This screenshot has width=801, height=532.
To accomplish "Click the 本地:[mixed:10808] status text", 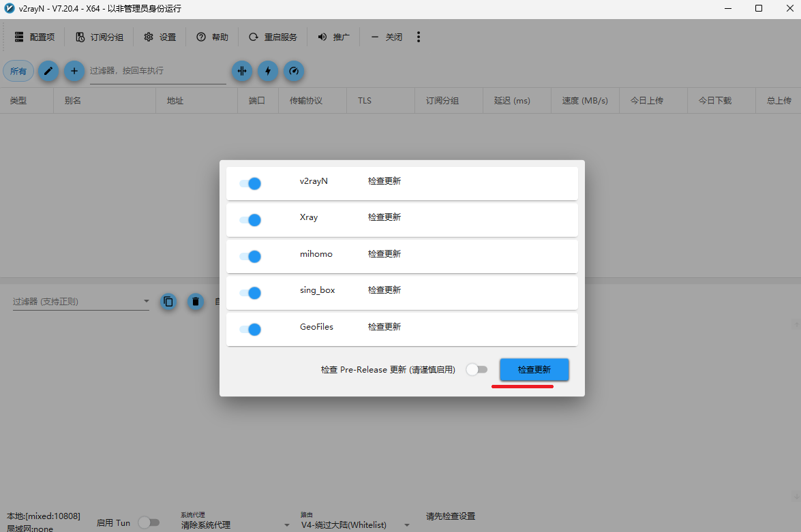I will [x=44, y=516].
